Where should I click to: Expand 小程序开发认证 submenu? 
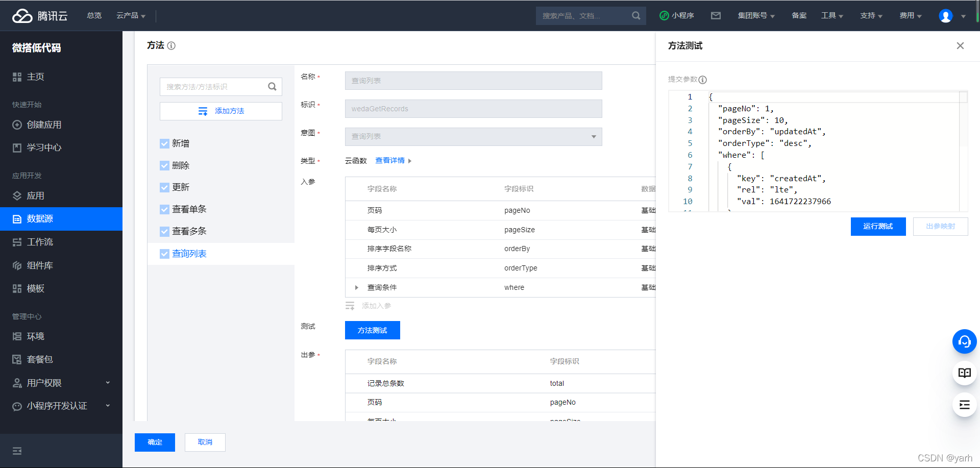coord(61,406)
